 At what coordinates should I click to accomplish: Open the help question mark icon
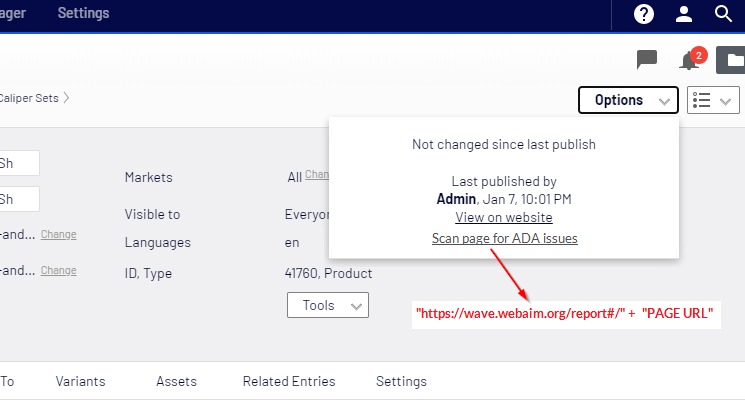click(x=645, y=14)
